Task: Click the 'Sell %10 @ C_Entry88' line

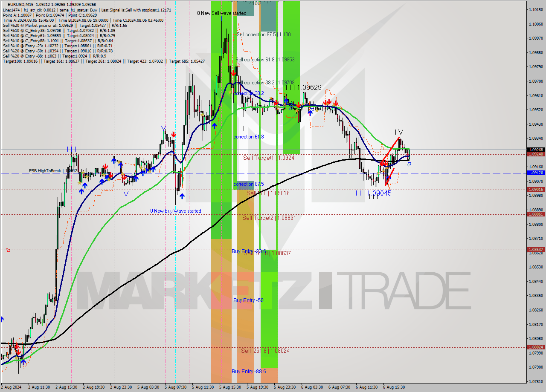Action: (x=59, y=40)
